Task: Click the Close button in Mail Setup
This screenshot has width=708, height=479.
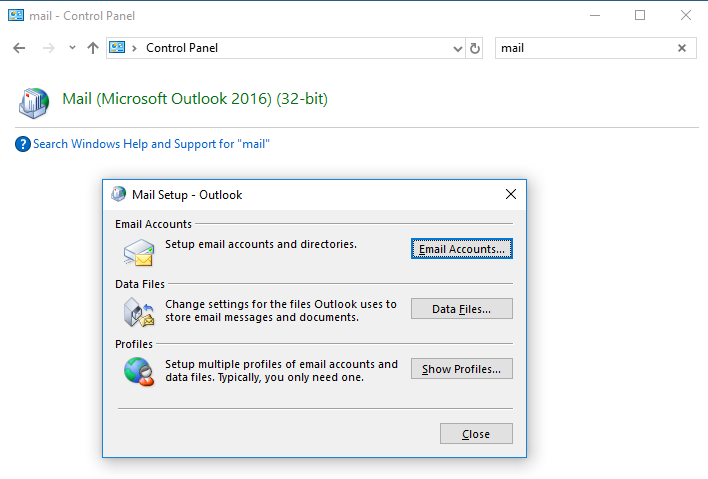Action: click(476, 434)
